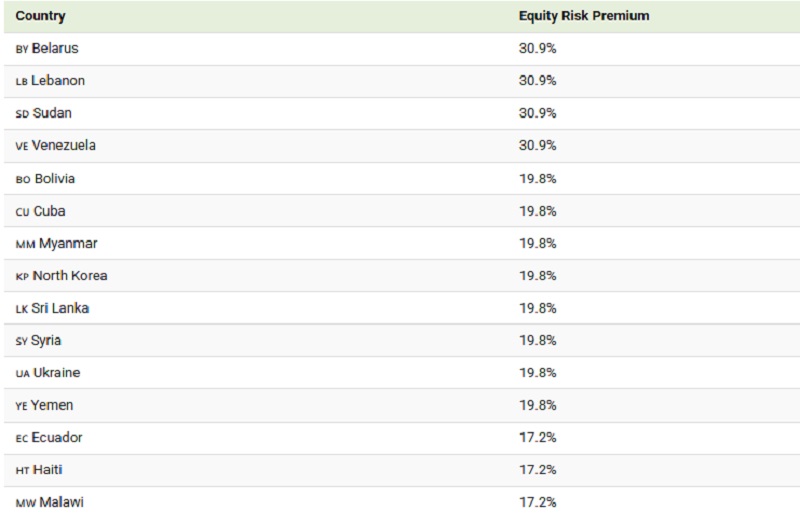Click the KP code beside North Korea
Image resolution: width=800 pixels, height=524 pixels.
point(22,277)
